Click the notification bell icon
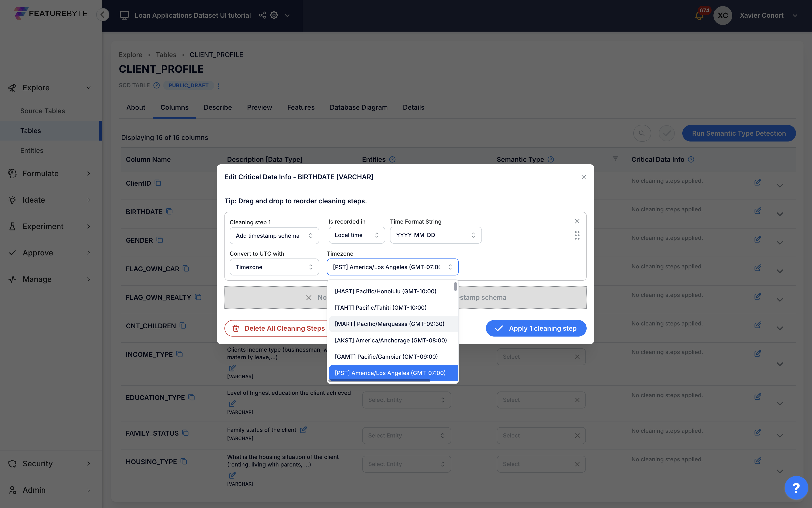This screenshot has width=812, height=508. click(699, 16)
